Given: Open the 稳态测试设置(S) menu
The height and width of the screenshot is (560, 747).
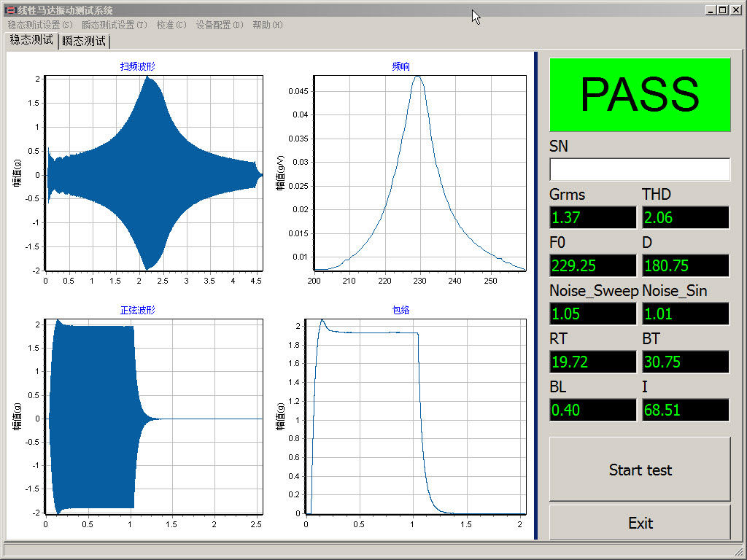Looking at the screenshot, I should [40, 25].
